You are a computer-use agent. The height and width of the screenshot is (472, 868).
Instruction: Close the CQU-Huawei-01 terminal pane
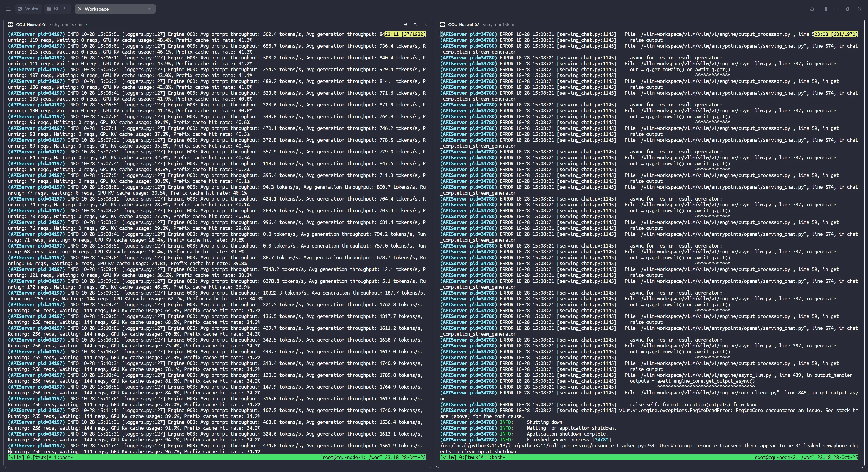pos(426,25)
